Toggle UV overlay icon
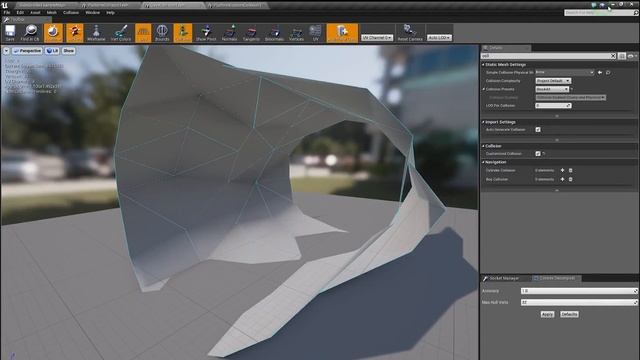This screenshot has width=640, height=360. (315, 33)
